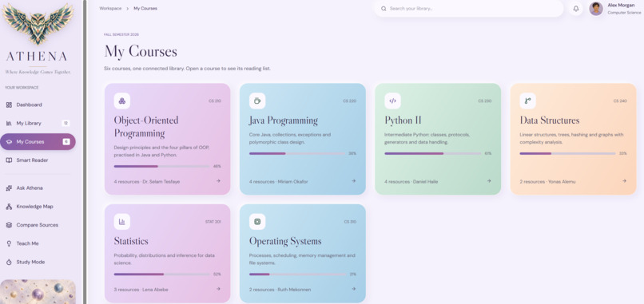Click the Python II code brackets icon

[392, 101]
